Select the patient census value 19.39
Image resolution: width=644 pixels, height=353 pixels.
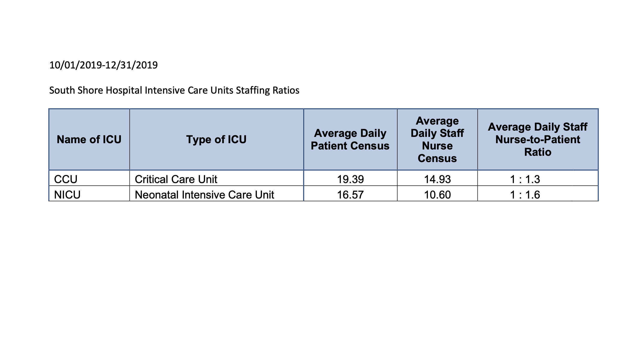click(x=350, y=179)
